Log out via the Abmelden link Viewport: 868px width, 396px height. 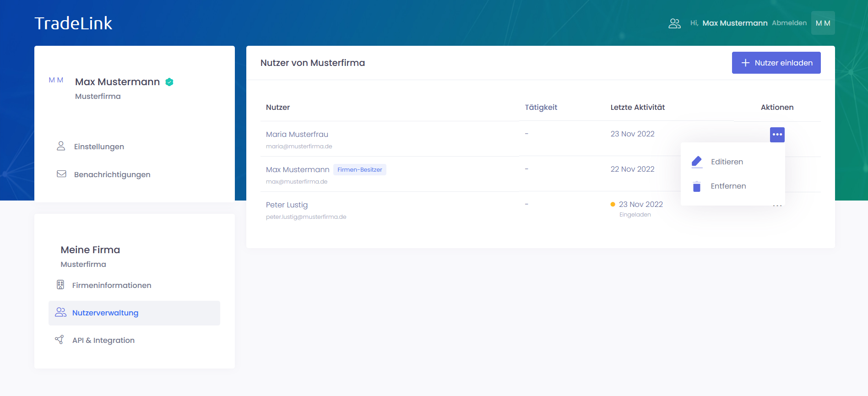coord(789,23)
